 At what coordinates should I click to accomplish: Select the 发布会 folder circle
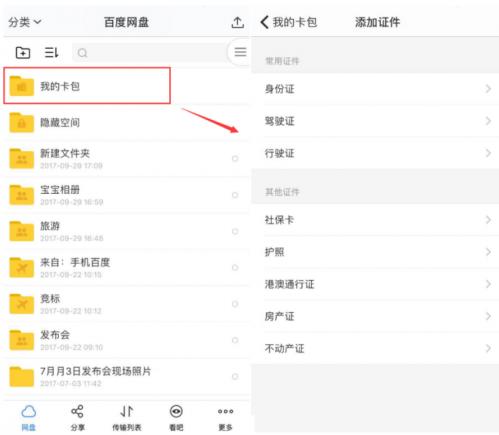pos(235,340)
